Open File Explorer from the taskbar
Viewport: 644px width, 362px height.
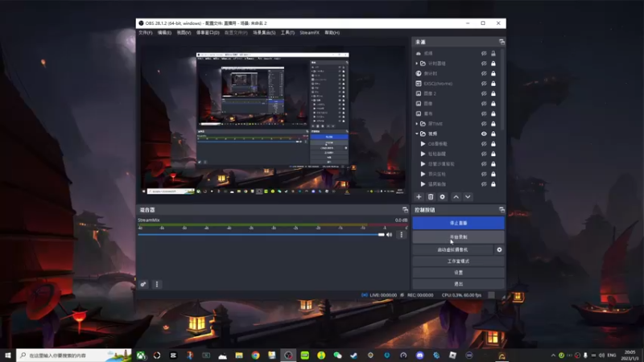tap(239, 356)
